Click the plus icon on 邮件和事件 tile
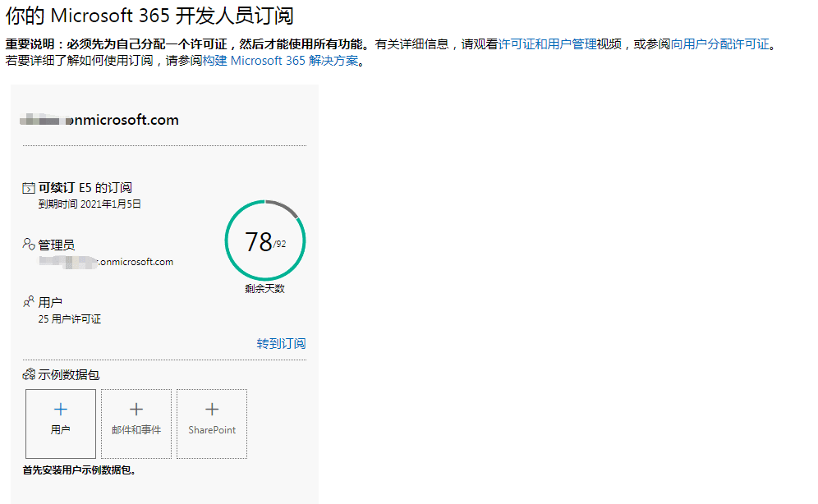The height and width of the screenshot is (504, 818). (136, 409)
